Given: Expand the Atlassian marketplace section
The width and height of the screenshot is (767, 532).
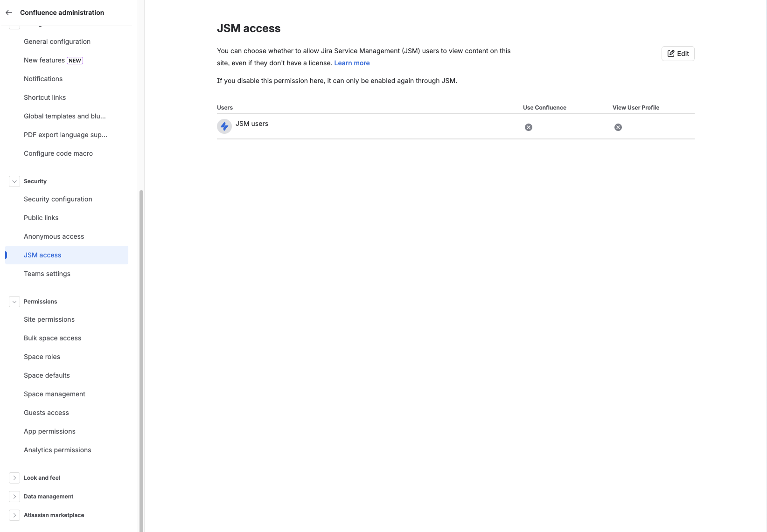Looking at the screenshot, I should tap(14, 515).
